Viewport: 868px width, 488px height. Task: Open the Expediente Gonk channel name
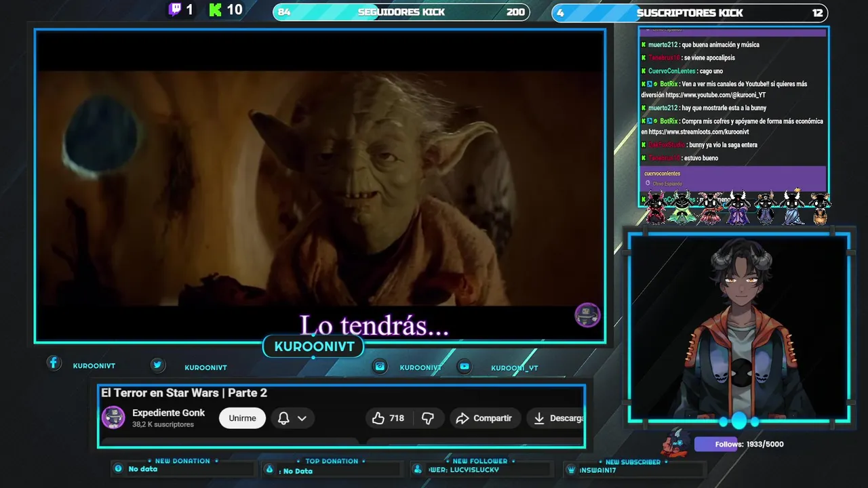click(168, 413)
